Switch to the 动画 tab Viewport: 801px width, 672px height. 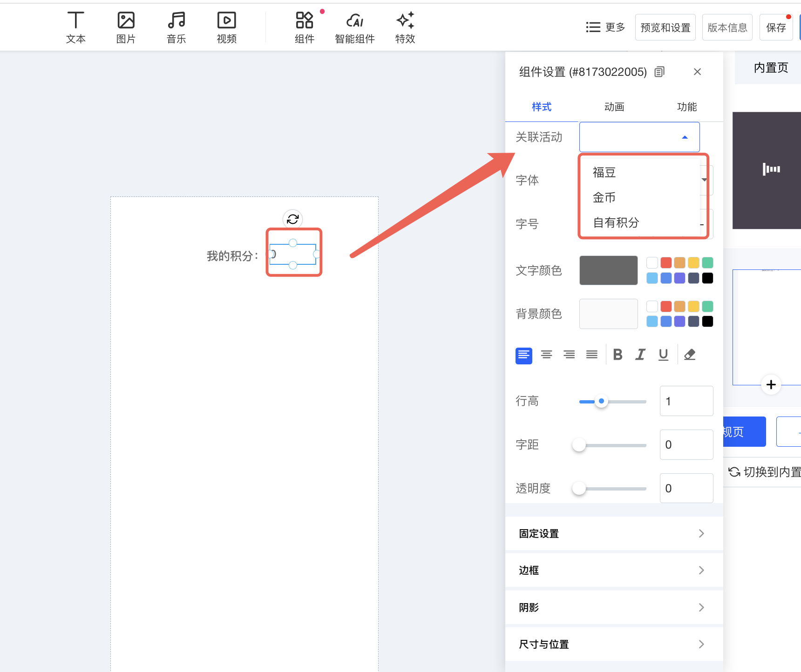click(614, 107)
